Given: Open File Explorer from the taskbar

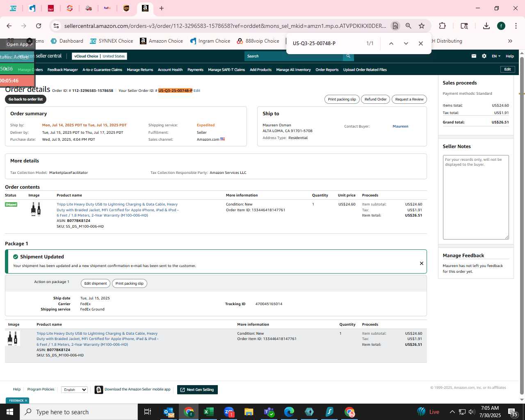Looking at the screenshot, I should point(249,412).
